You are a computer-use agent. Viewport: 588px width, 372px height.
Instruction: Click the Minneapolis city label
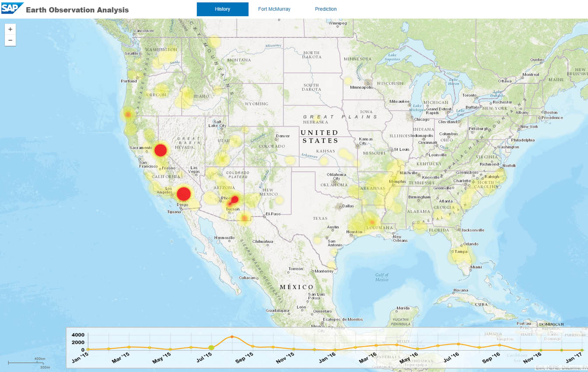(x=361, y=87)
